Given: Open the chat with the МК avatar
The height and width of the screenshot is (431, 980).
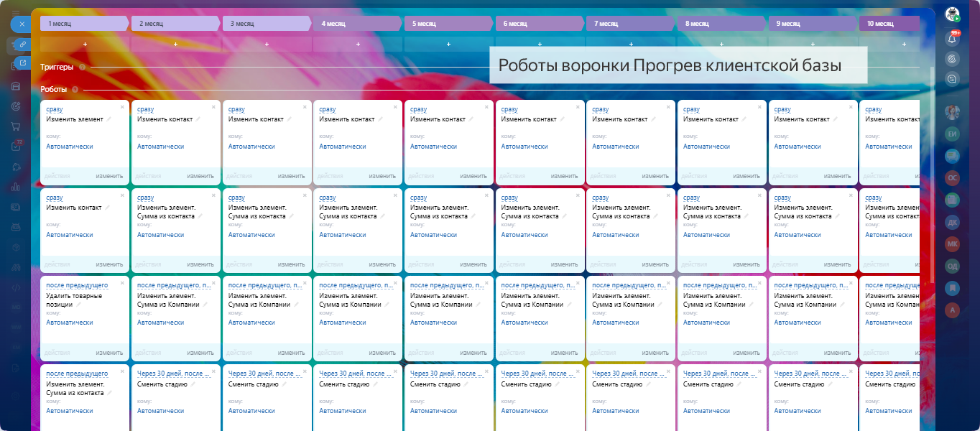Looking at the screenshot, I should tap(953, 244).
